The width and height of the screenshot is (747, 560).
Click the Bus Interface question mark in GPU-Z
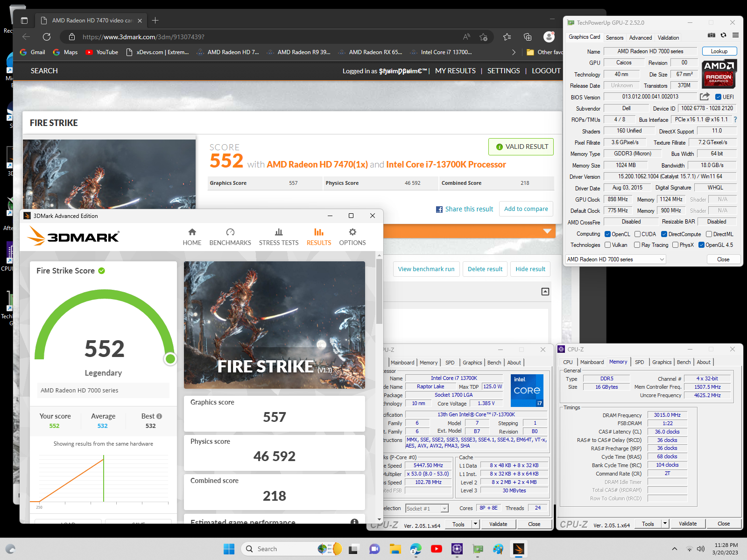735,119
